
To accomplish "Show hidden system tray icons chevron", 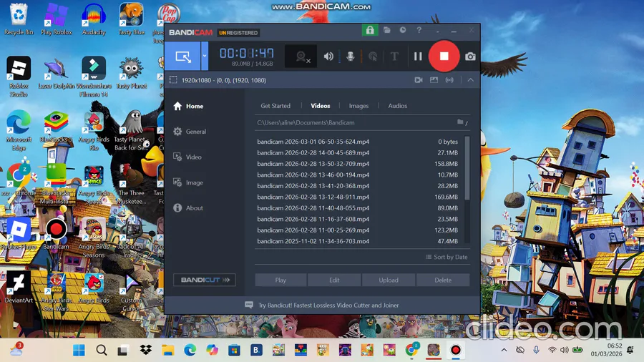I will pos(504,350).
